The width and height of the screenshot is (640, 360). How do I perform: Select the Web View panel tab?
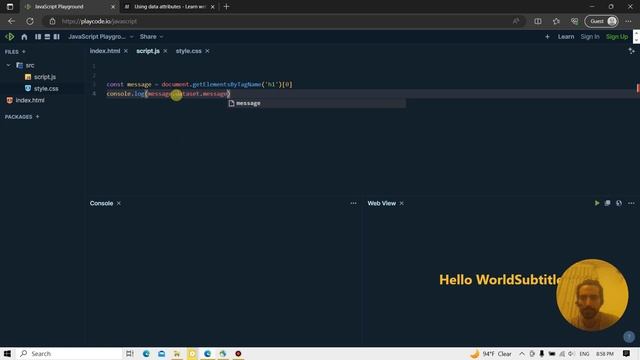tap(382, 203)
